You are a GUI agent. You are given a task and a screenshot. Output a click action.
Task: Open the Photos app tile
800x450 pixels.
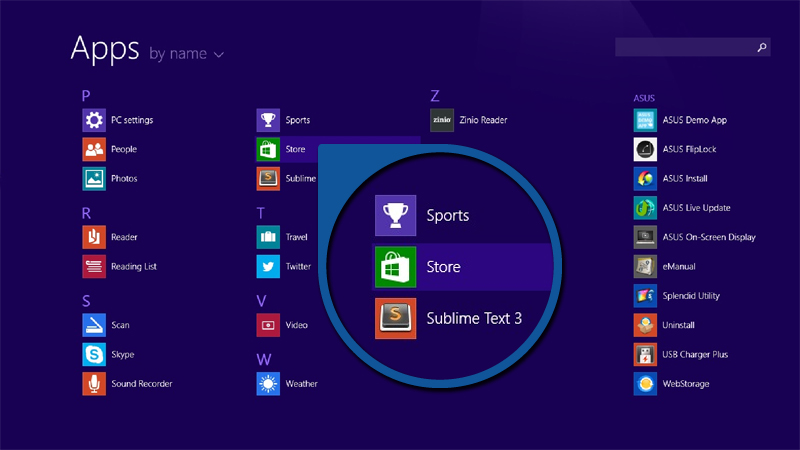coord(94,179)
